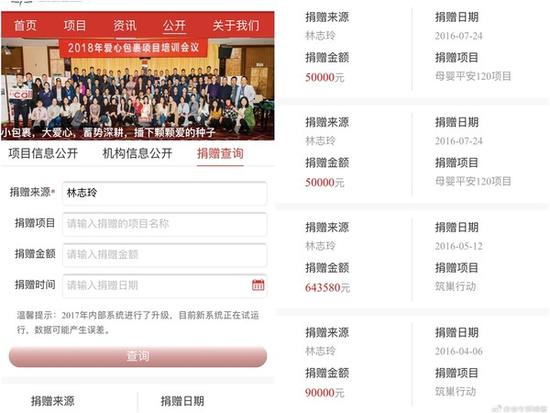Image resolution: width=550 pixels, height=413 pixels.
Task: Switch to 机构信息公开 sub-tab
Action: [x=137, y=153]
